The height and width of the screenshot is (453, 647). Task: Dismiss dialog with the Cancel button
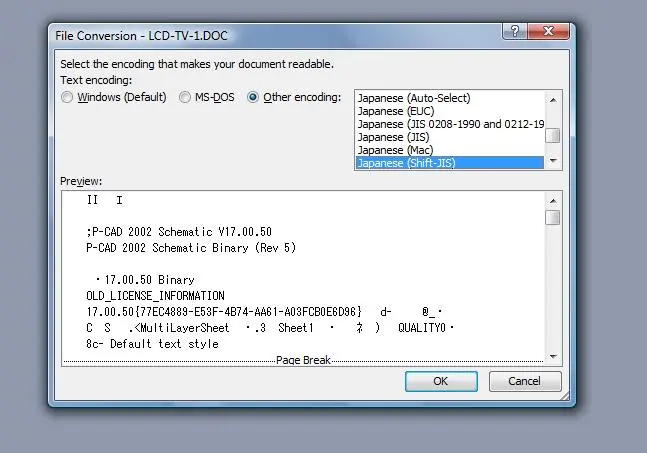[525, 381]
